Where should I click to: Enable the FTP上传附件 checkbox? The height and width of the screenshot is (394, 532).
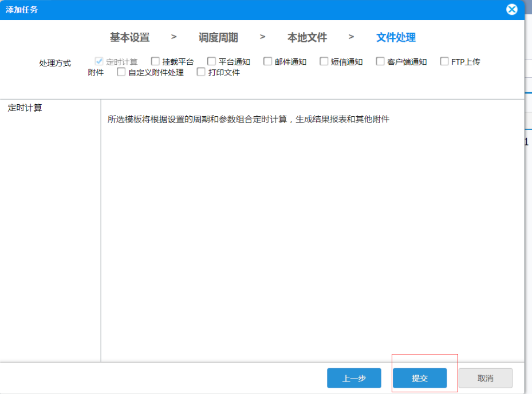click(444, 61)
